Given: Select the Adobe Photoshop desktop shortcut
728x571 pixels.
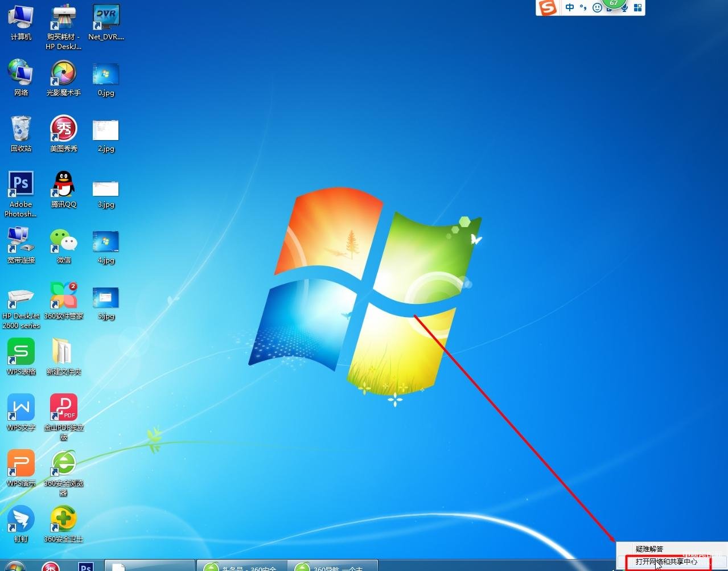Looking at the screenshot, I should 21,194.
